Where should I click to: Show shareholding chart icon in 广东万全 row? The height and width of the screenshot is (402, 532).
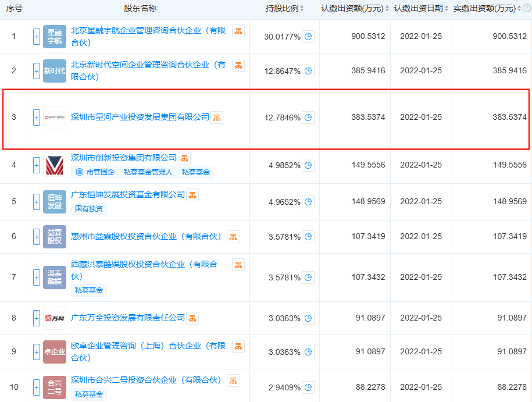coord(308,318)
